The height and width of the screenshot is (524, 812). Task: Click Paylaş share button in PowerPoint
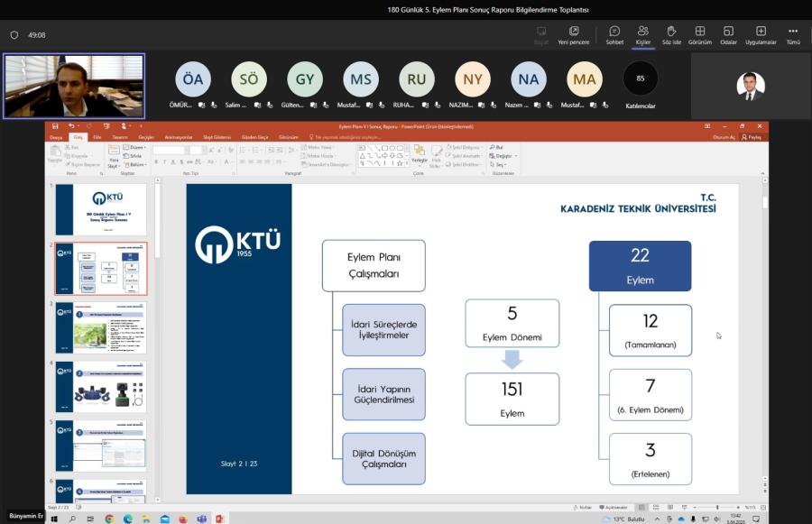pos(752,137)
